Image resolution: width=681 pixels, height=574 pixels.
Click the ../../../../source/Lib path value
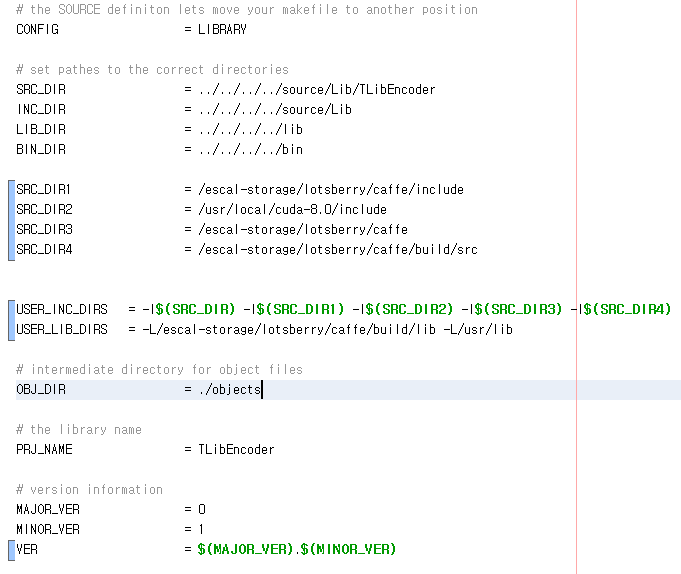tap(275, 109)
